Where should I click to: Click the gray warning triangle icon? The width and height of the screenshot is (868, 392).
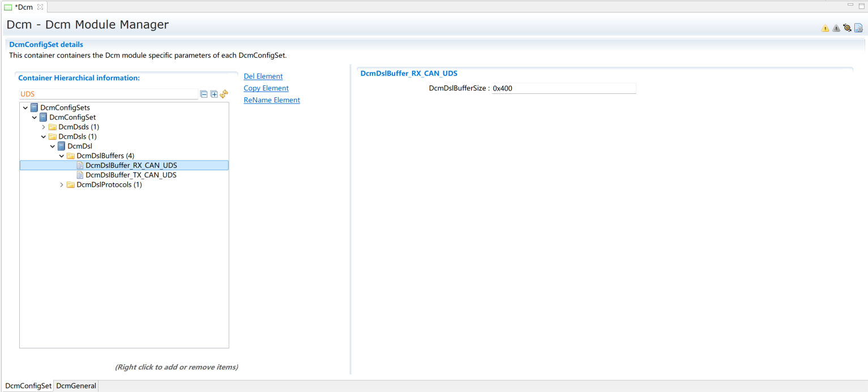click(836, 28)
